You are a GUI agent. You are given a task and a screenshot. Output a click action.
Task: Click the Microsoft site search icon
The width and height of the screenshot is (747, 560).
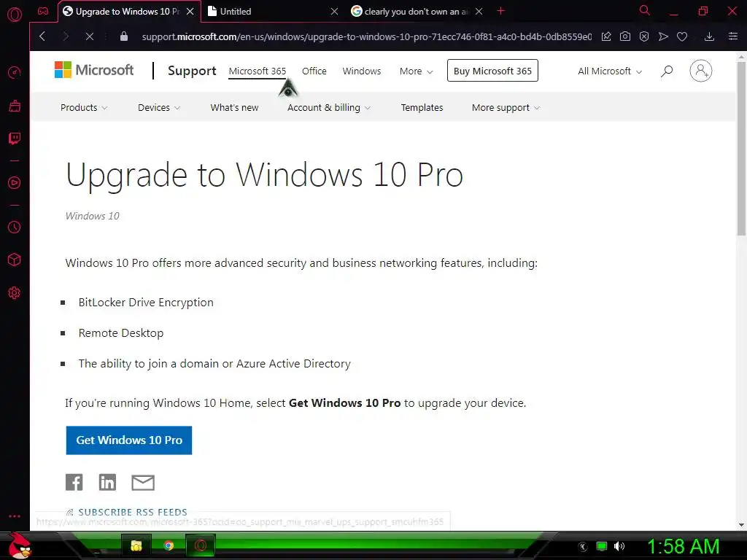667,71
